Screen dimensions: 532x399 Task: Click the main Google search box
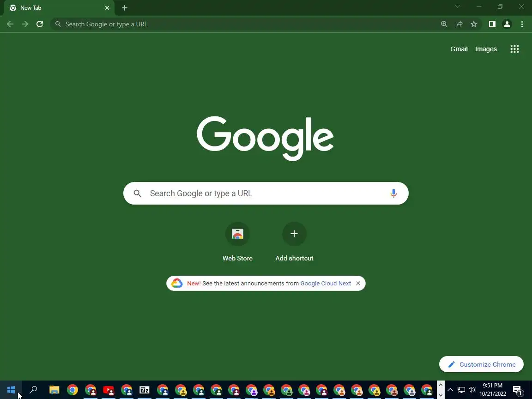click(266, 193)
